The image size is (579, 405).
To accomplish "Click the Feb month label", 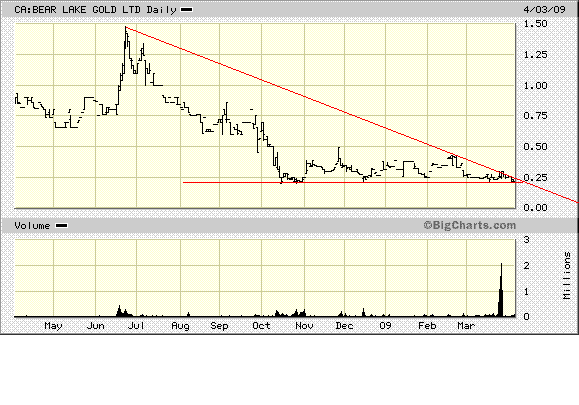I will [427, 326].
